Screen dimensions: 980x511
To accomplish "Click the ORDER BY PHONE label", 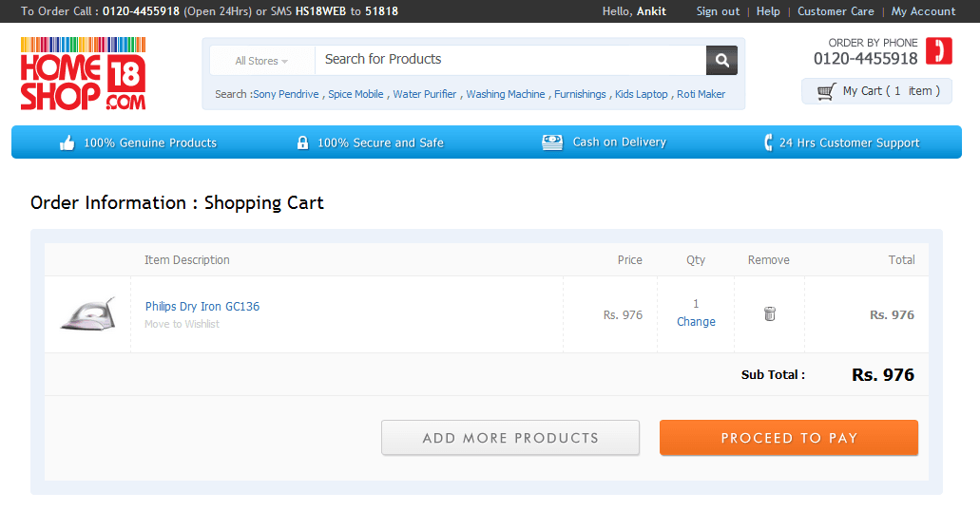I will tap(874, 43).
